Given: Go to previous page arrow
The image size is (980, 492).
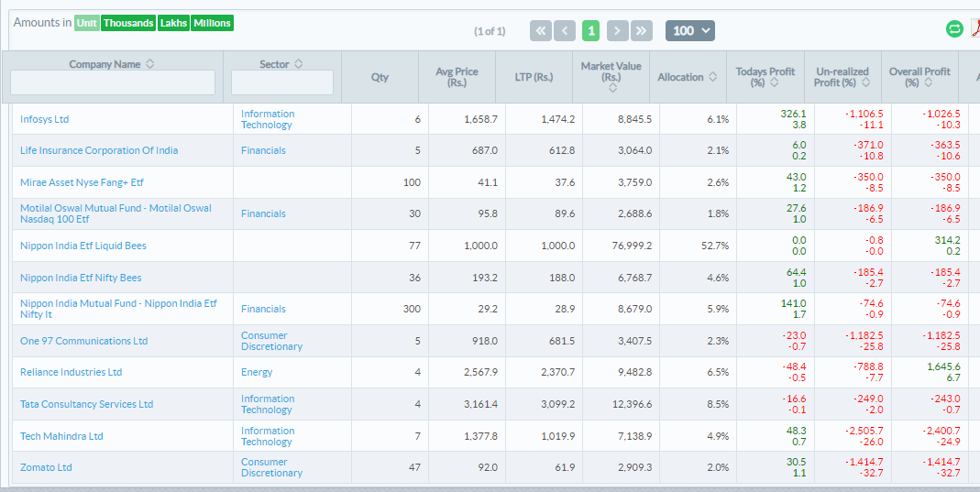Looking at the screenshot, I should 565,30.
